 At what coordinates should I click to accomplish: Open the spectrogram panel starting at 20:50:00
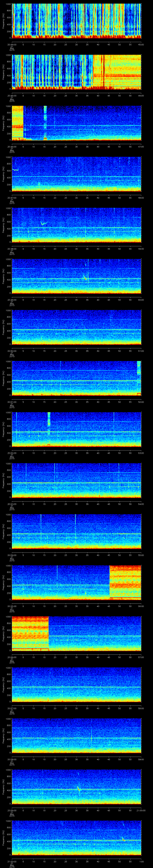tap(77, 327)
